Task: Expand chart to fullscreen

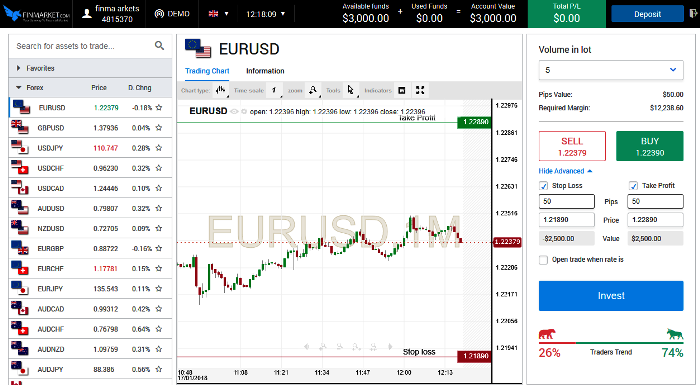Action: 420,90
